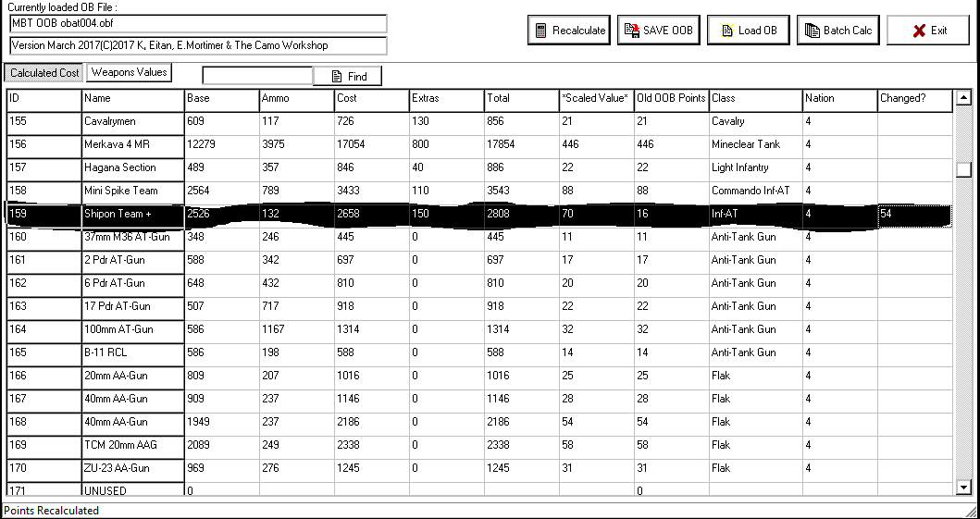Screen dimensions: 980x519
Task: Click the calculator icon on Recalculate
Action: (x=540, y=31)
